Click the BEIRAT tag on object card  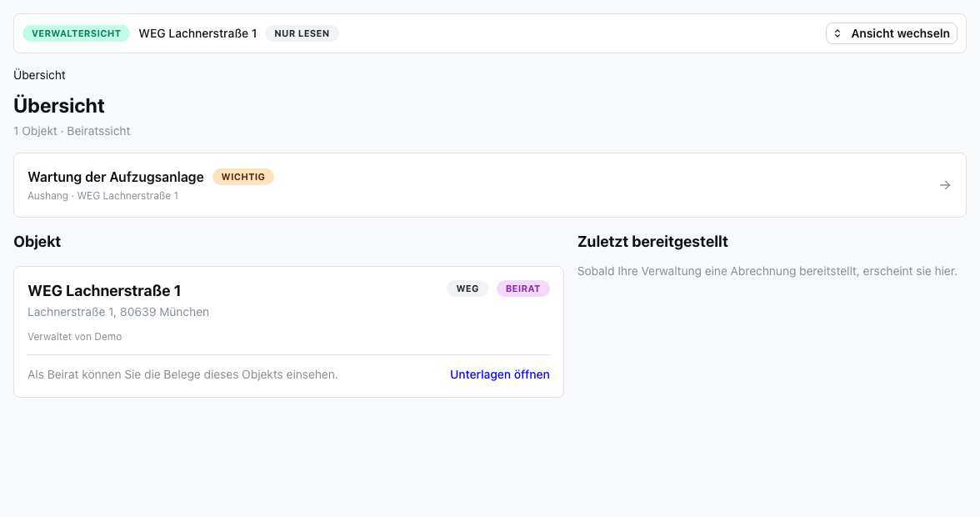(x=523, y=289)
